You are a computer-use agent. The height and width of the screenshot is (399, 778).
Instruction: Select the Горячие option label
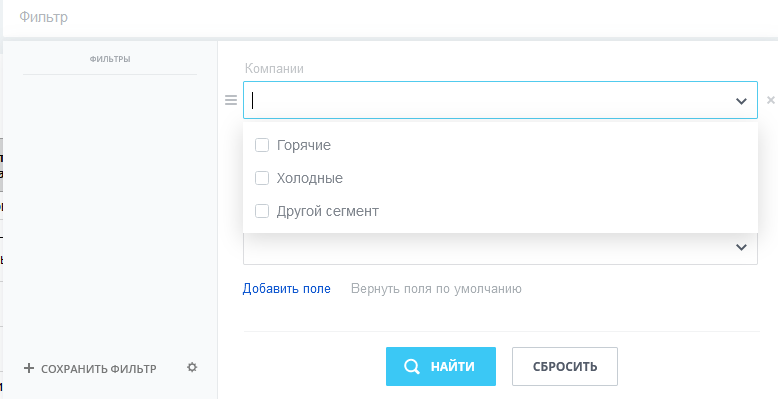[304, 145]
